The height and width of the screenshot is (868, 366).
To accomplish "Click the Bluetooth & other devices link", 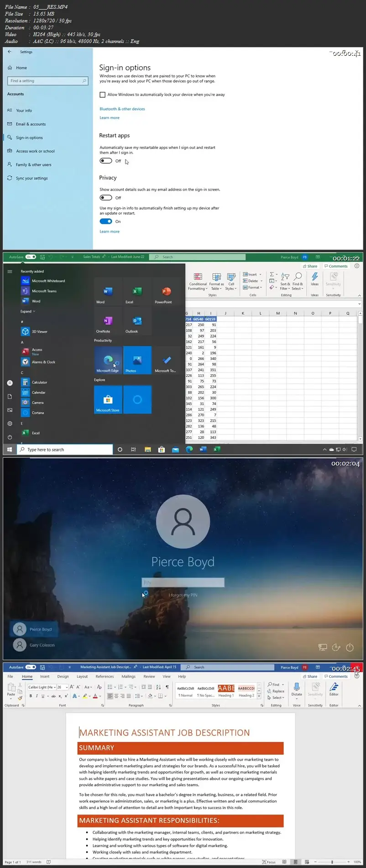I will [x=122, y=109].
